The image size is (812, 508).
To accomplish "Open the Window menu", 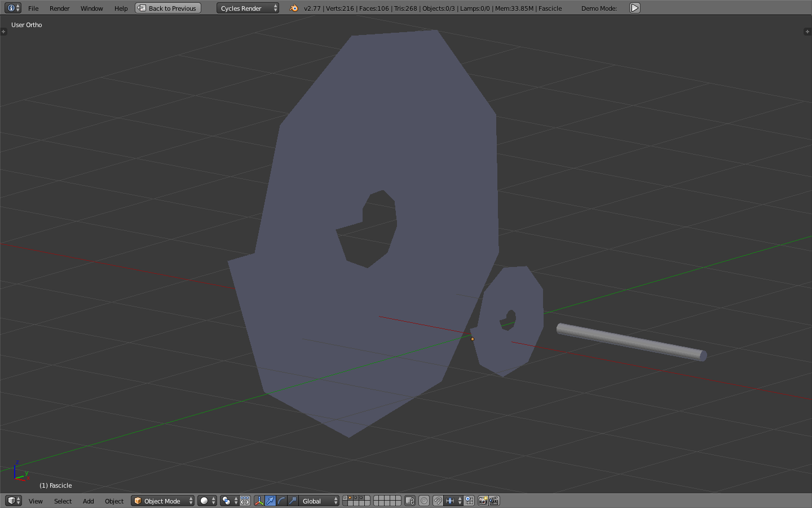I will click(x=91, y=8).
